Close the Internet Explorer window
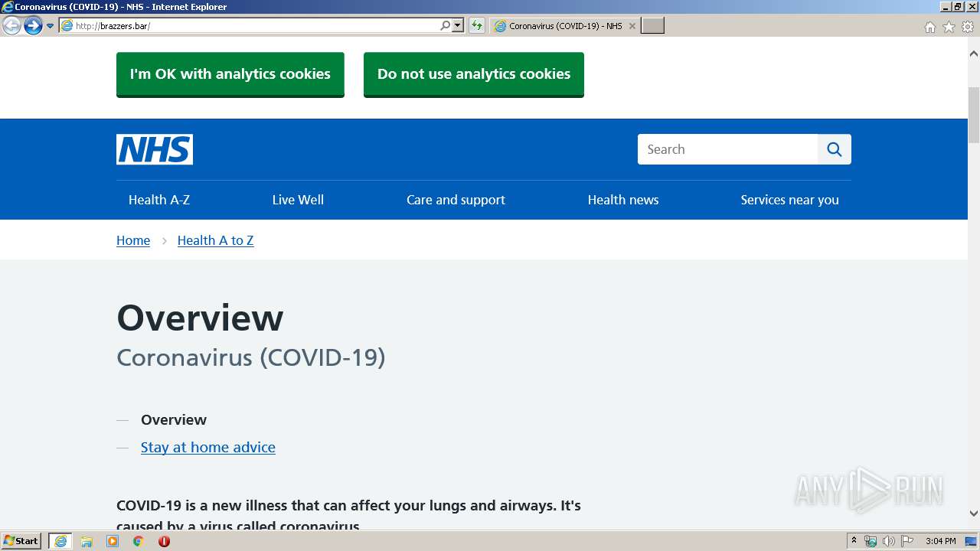The width and height of the screenshot is (980, 551). pyautogui.click(x=971, y=7)
